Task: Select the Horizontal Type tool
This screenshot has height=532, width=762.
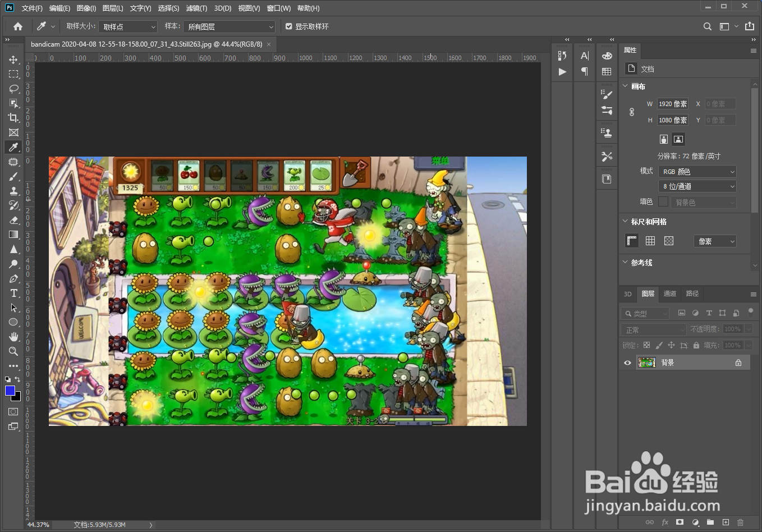Action: 13,293
